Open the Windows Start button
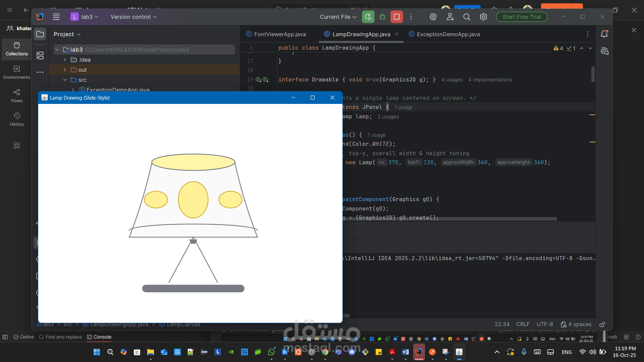This screenshot has height=362, width=644. point(97,352)
